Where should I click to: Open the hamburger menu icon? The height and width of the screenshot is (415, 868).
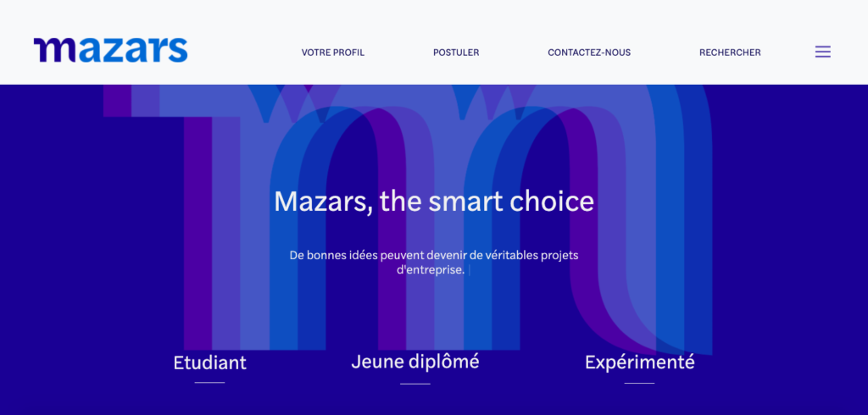[x=822, y=52]
